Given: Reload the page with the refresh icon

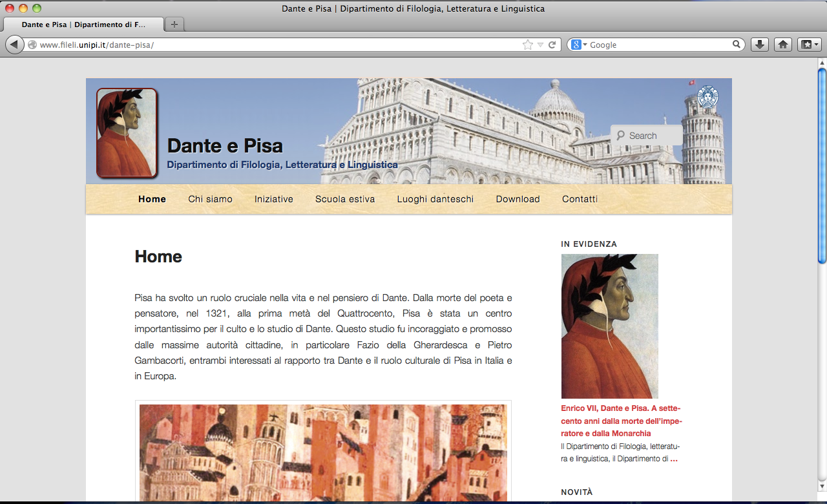Looking at the screenshot, I should pos(552,45).
